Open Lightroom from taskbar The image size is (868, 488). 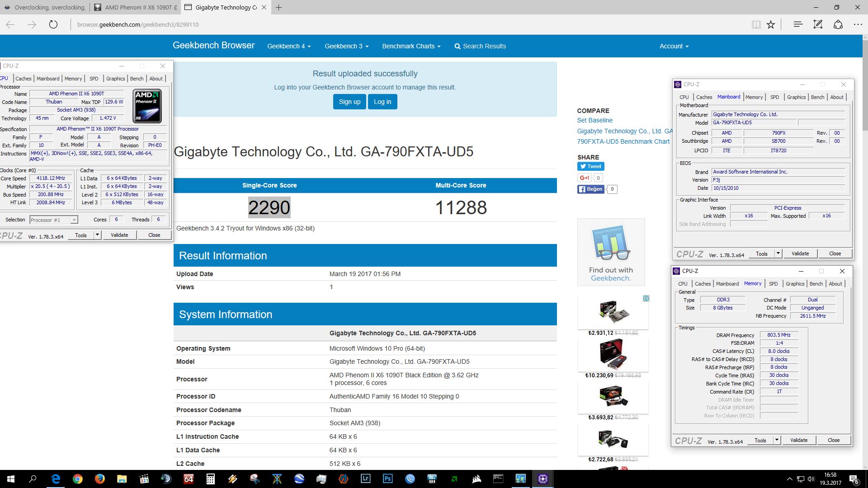click(x=365, y=479)
